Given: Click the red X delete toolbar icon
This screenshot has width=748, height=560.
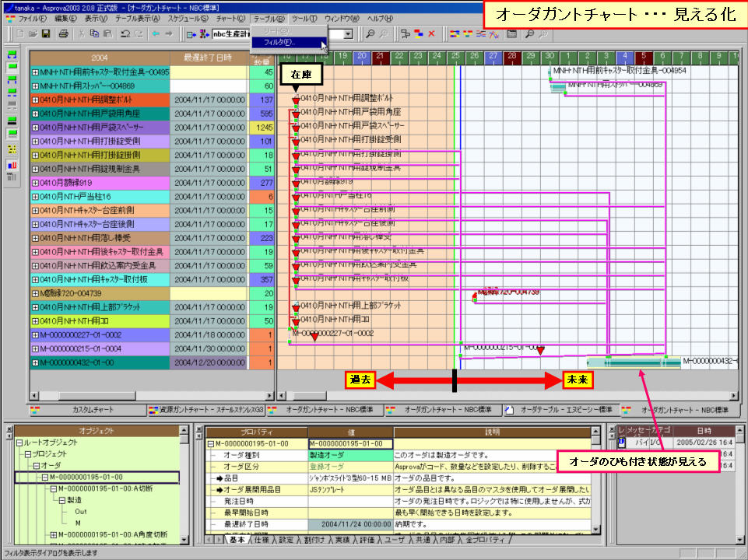Looking at the screenshot, I should [431, 34].
